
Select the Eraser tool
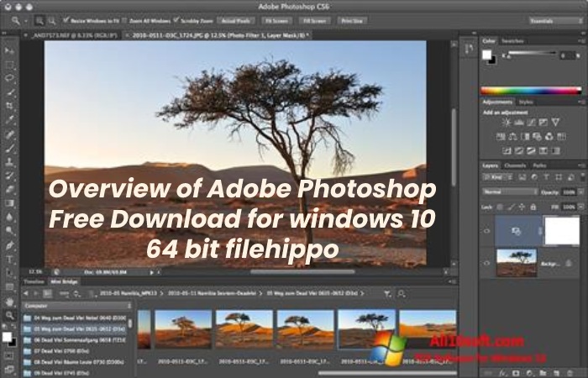click(9, 189)
